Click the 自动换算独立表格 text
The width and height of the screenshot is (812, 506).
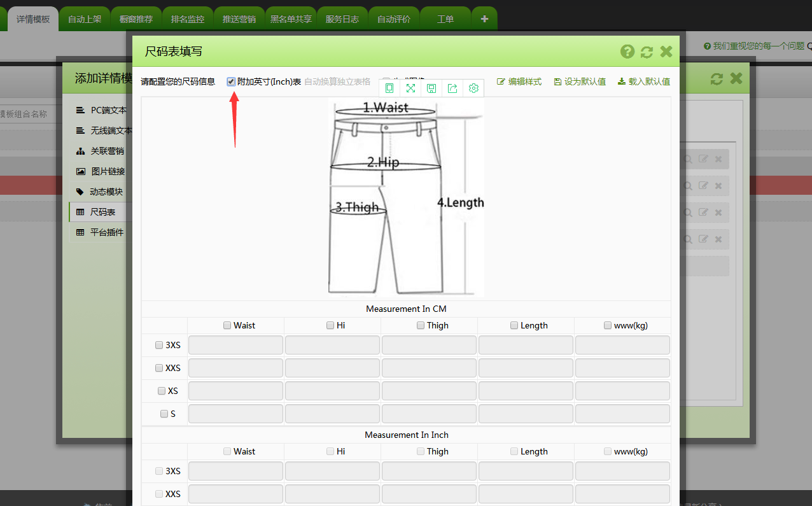pyautogui.click(x=337, y=81)
